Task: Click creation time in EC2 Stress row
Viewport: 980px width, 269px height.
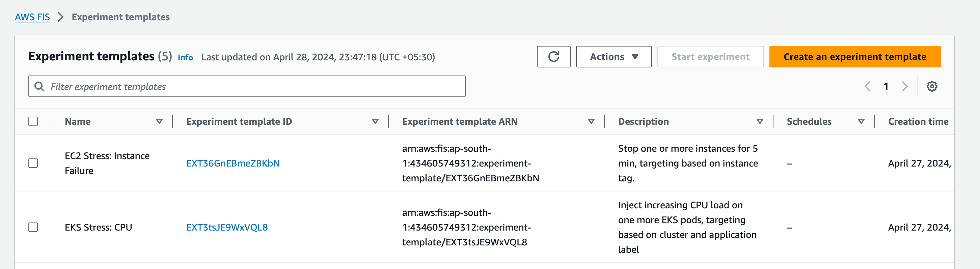Action: pyautogui.click(x=921, y=163)
